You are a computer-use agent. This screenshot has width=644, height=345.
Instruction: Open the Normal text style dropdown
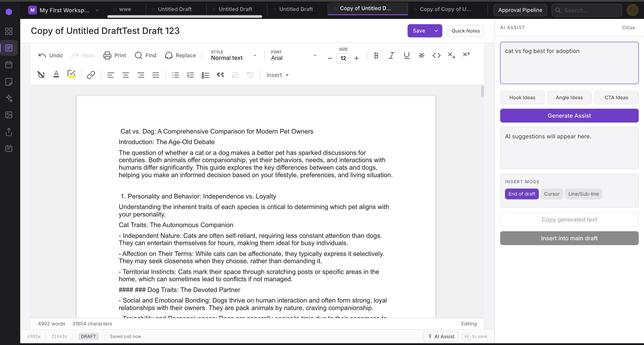coord(254,55)
